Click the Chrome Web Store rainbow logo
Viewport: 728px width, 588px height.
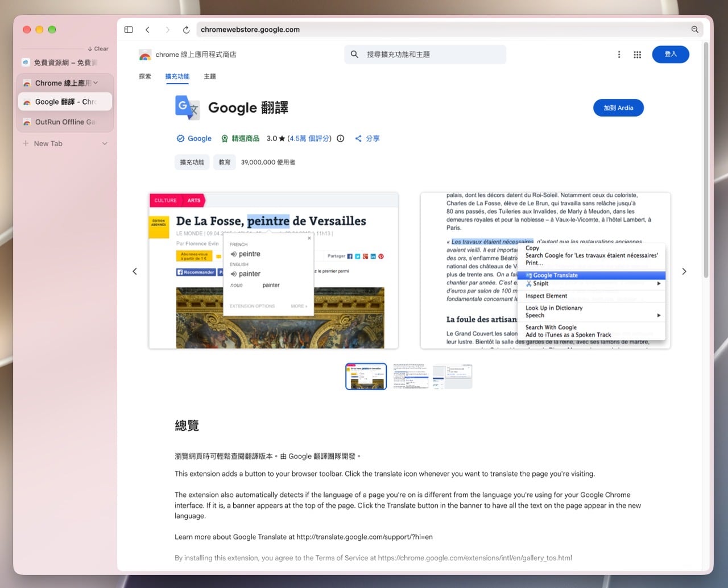pos(145,55)
